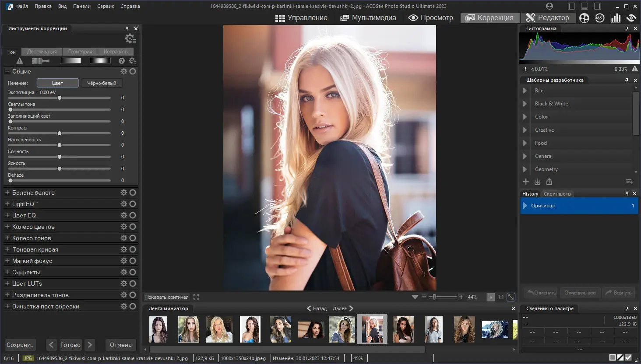This screenshot has height=364, width=641.
Task: Expand the Black & White presets category
Action: pos(525,104)
